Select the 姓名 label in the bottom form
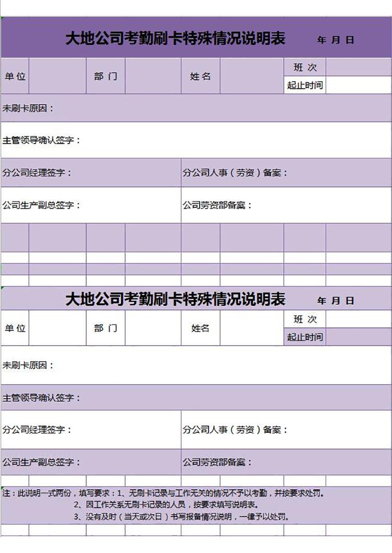Image resolution: width=392 pixels, height=553 pixels. [201, 328]
